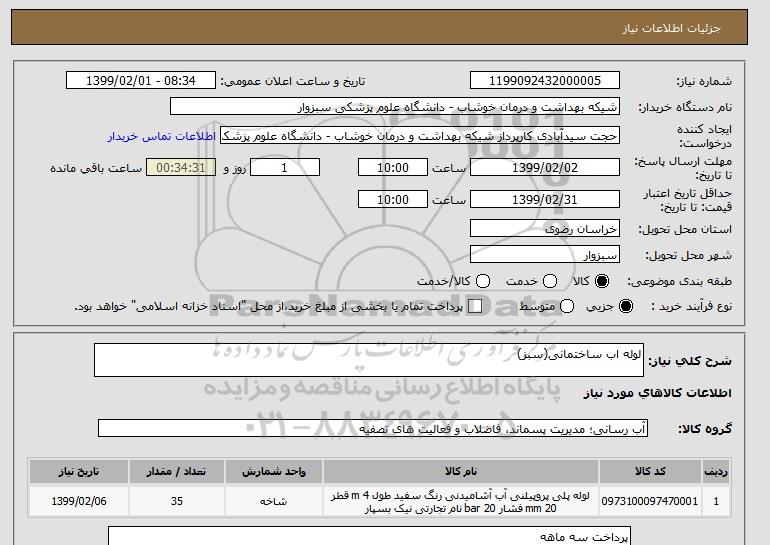Click the row number cell 1
Viewport: 770px width, 545px height.
(x=716, y=501)
